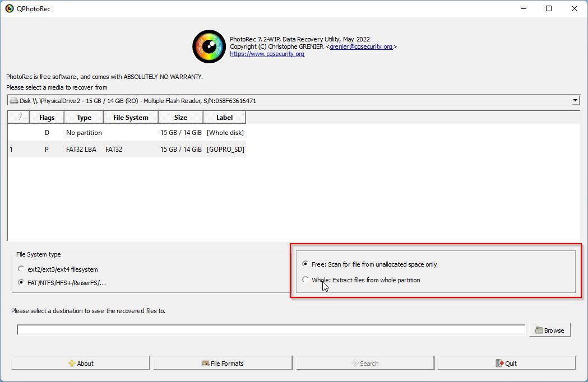Click the QPhotoRec title bar icon
The width and height of the screenshot is (588, 382).
click(x=10, y=8)
